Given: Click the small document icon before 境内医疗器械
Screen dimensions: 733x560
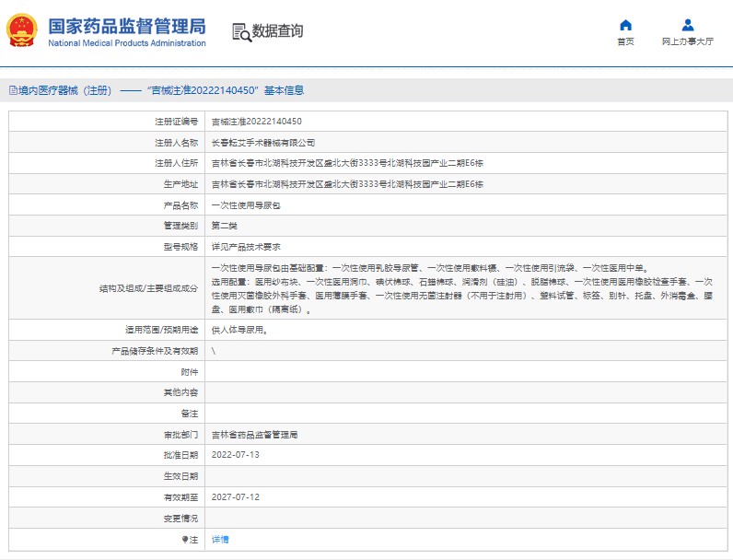Looking at the screenshot, I should coord(12,90).
